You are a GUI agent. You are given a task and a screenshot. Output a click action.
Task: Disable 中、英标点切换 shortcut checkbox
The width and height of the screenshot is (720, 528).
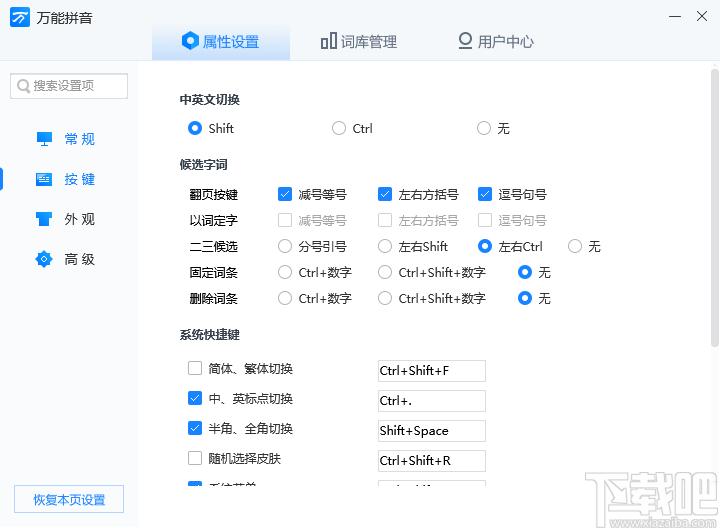[x=195, y=398]
